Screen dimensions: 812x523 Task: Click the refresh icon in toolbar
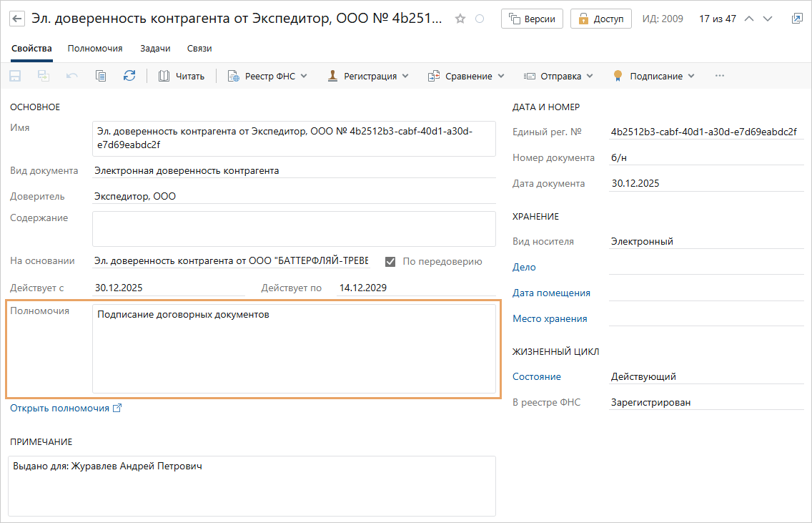pyautogui.click(x=129, y=76)
